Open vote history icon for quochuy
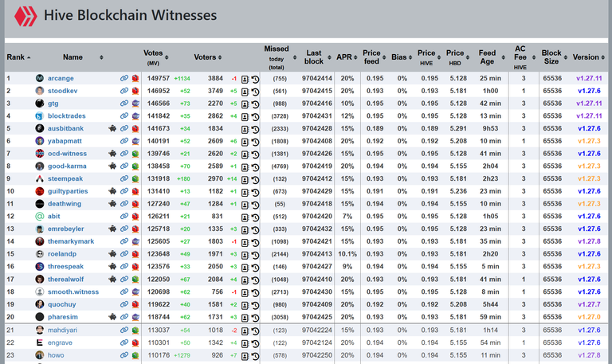This screenshot has height=364, width=612. click(255, 305)
